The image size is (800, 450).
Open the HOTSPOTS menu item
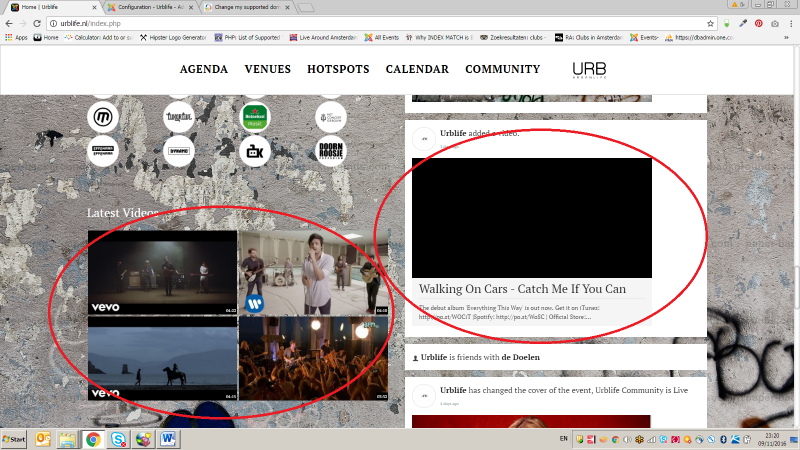pos(338,69)
